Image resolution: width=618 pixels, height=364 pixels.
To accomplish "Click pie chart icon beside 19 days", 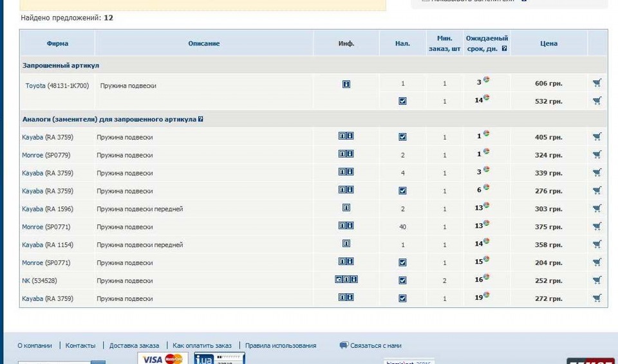I will point(487,295).
